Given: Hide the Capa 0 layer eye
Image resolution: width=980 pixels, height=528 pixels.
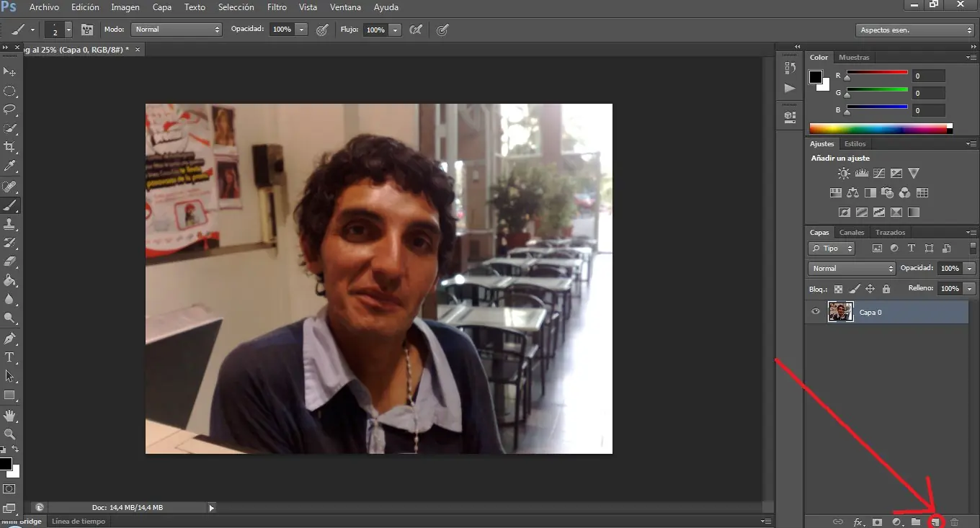Looking at the screenshot, I should point(816,312).
